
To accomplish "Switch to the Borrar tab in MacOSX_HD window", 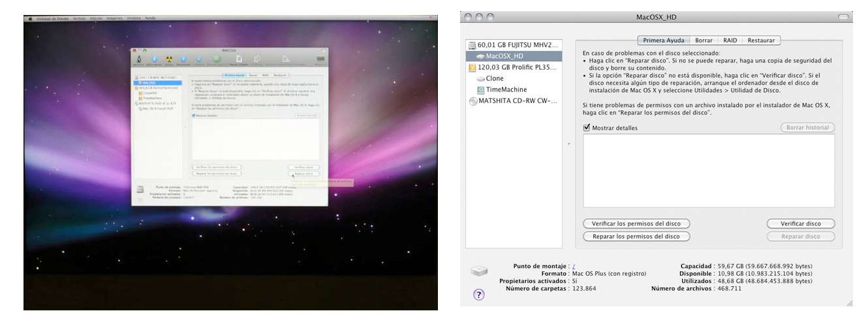I will click(704, 40).
